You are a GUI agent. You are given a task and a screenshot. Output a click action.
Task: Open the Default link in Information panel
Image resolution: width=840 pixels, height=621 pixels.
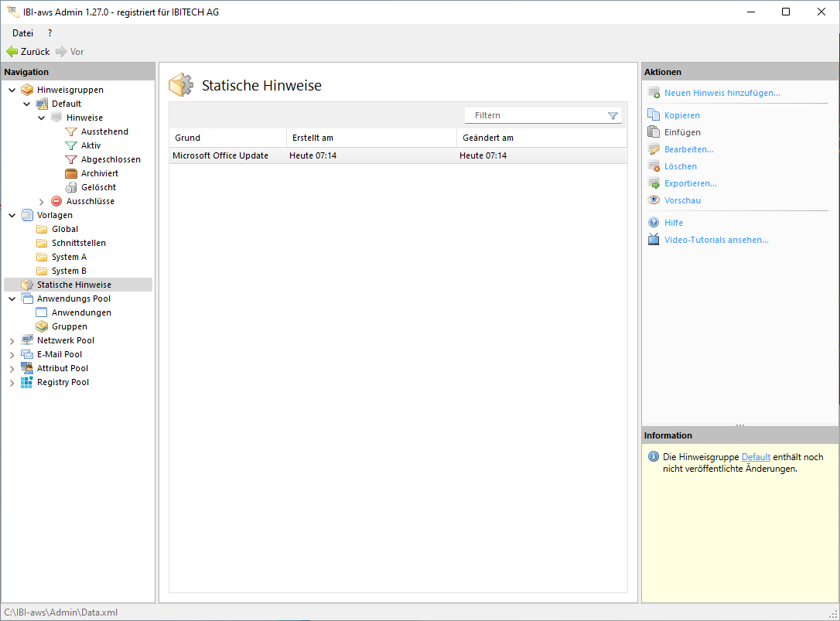click(756, 457)
